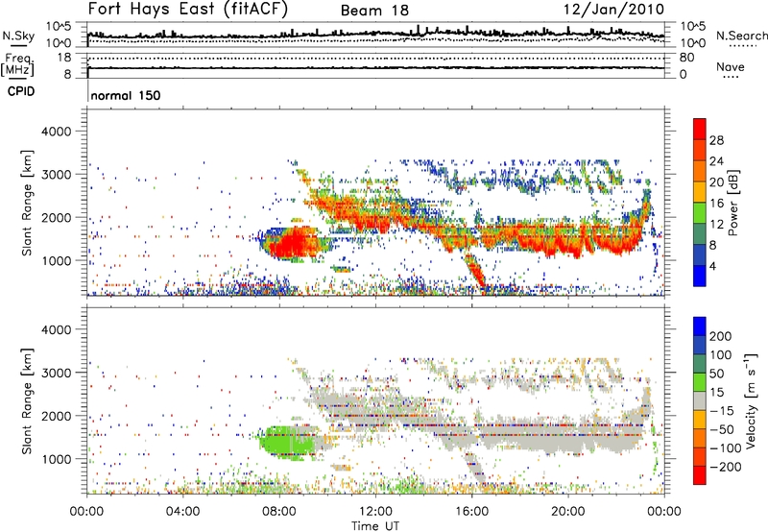The image size is (768, 532).
Task: Click the Velocity [m s-1] colorbar label
Action: point(751,400)
